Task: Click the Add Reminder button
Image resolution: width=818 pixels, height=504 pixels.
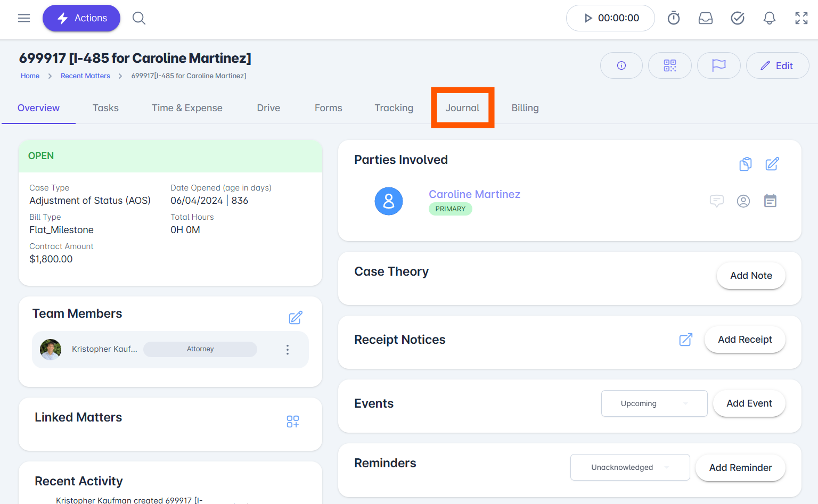Action: [x=740, y=468]
